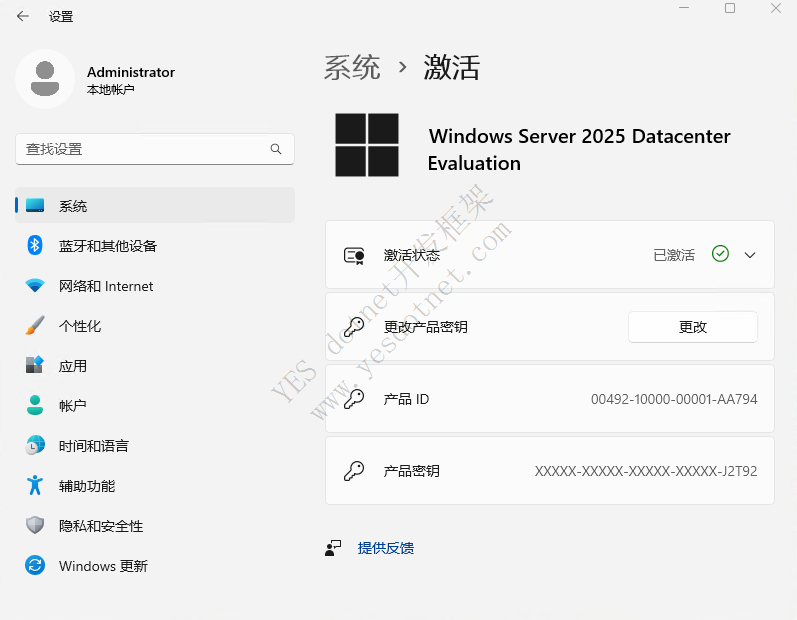The width and height of the screenshot is (797, 620).
Task: Click the Administrator account name
Action: 131,72
